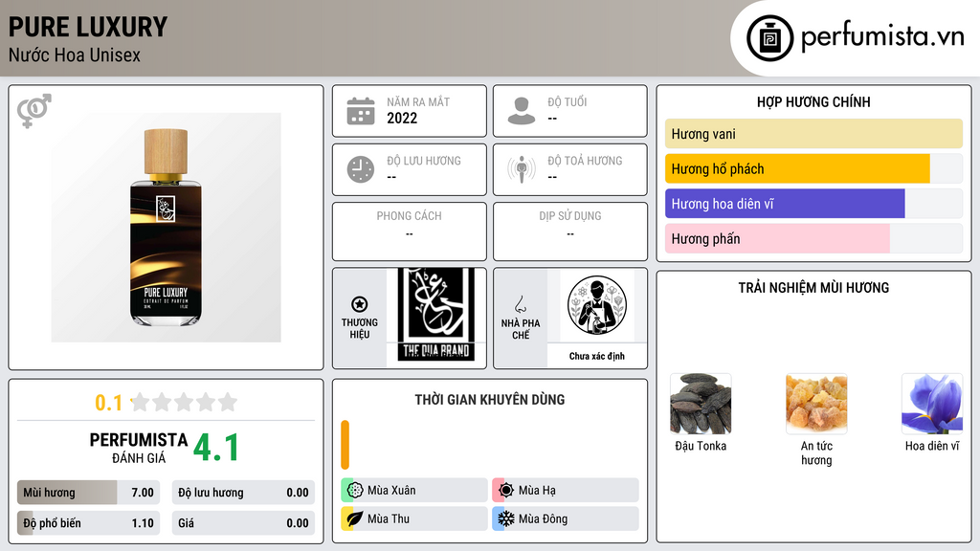Viewport: 980px width, 551px height.
Task: Click the unisex gender symbol icon
Action: point(34,111)
